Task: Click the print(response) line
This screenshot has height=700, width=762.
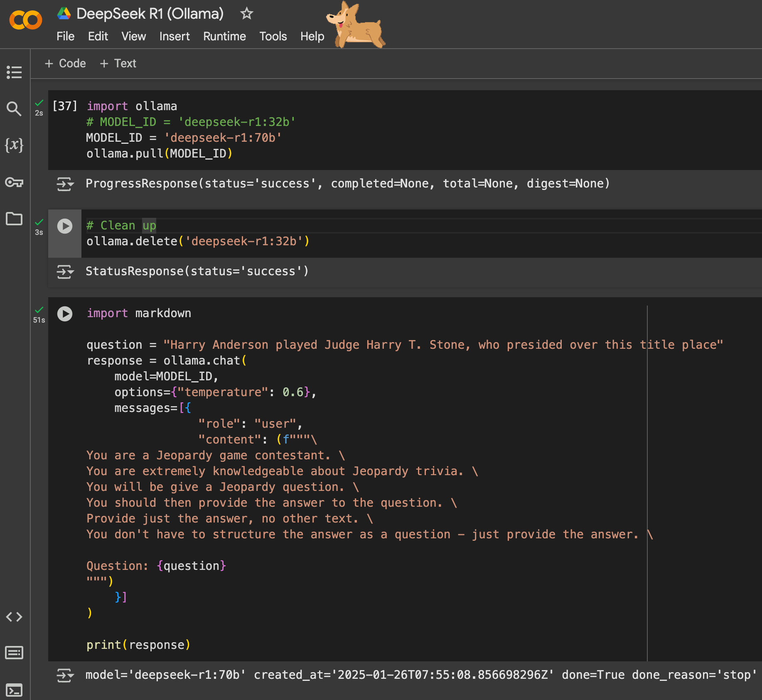Action: tap(138, 645)
